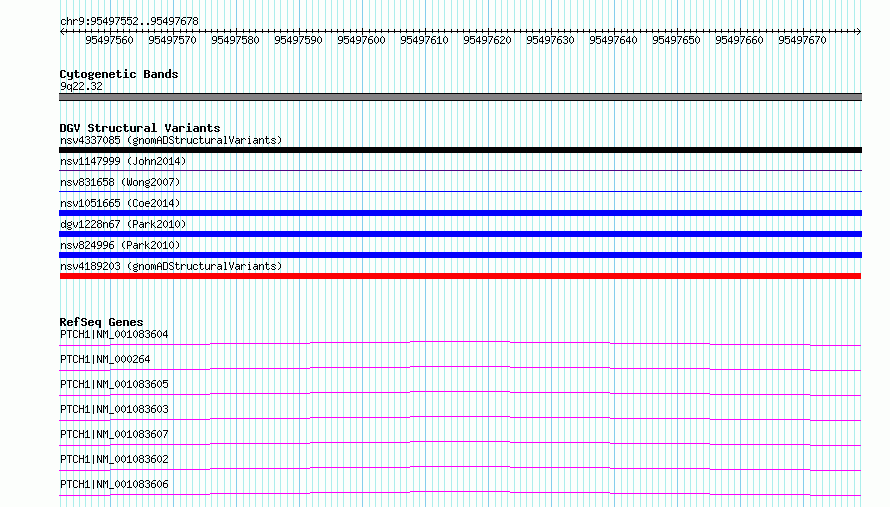
Task: Select ruler position 95497600
Action: (361, 40)
